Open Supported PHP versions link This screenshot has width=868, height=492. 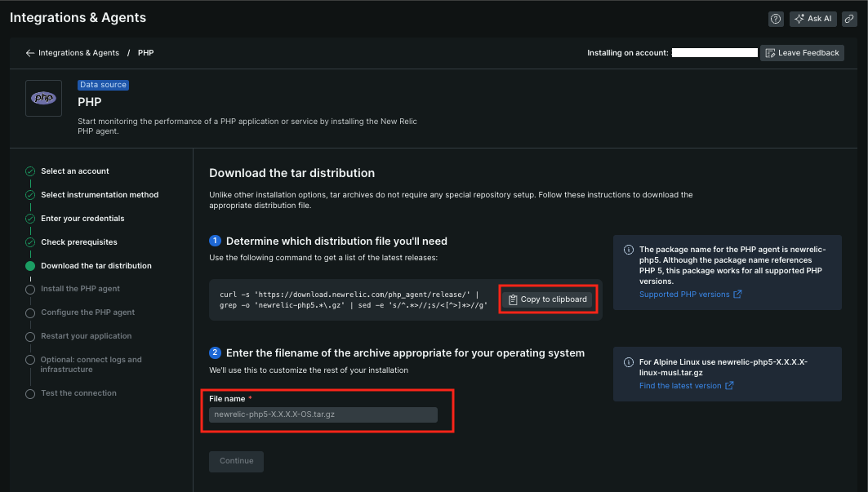point(690,295)
